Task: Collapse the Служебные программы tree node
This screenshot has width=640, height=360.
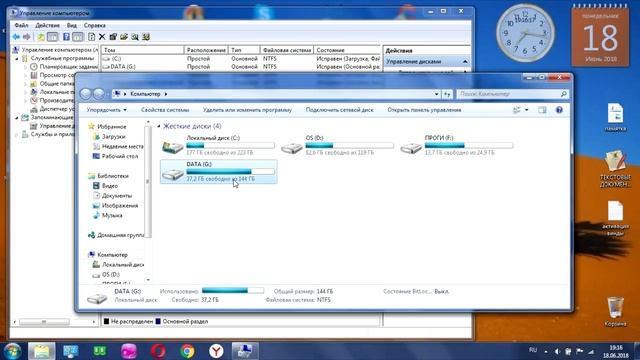Action: [17, 58]
